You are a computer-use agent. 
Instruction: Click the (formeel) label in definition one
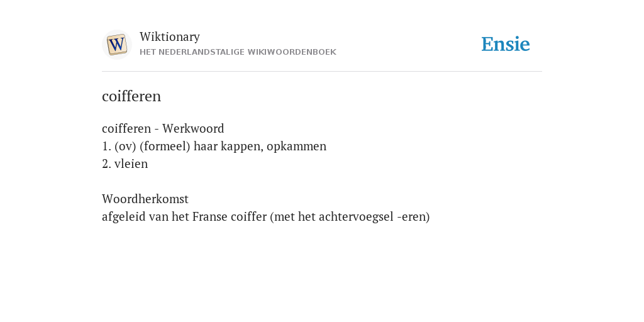click(x=165, y=146)
